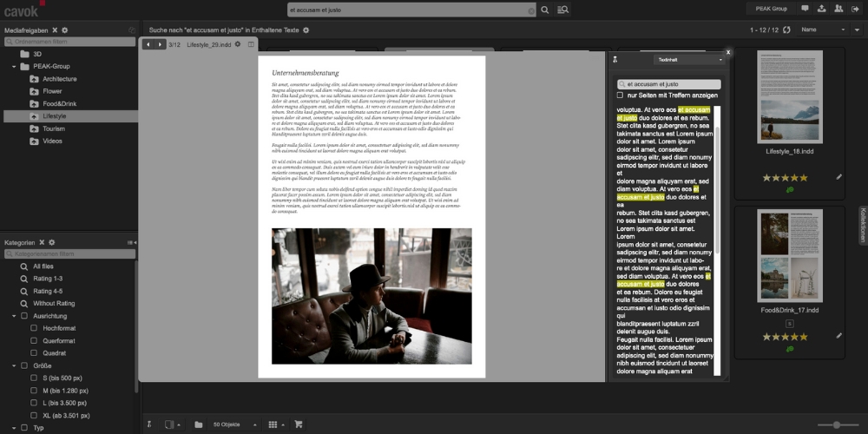The image size is (868, 434).
Task: Filter by Without Rating saved search
Action: (54, 303)
